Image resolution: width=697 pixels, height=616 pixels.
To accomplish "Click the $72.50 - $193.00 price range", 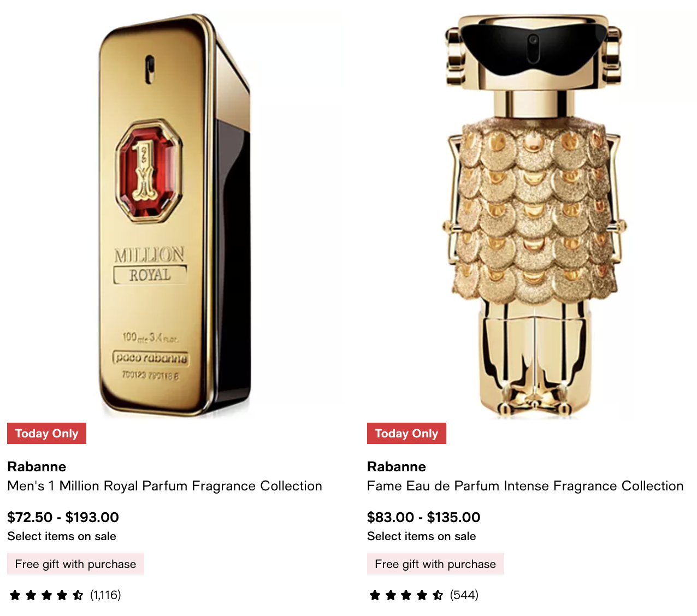I will [x=63, y=517].
